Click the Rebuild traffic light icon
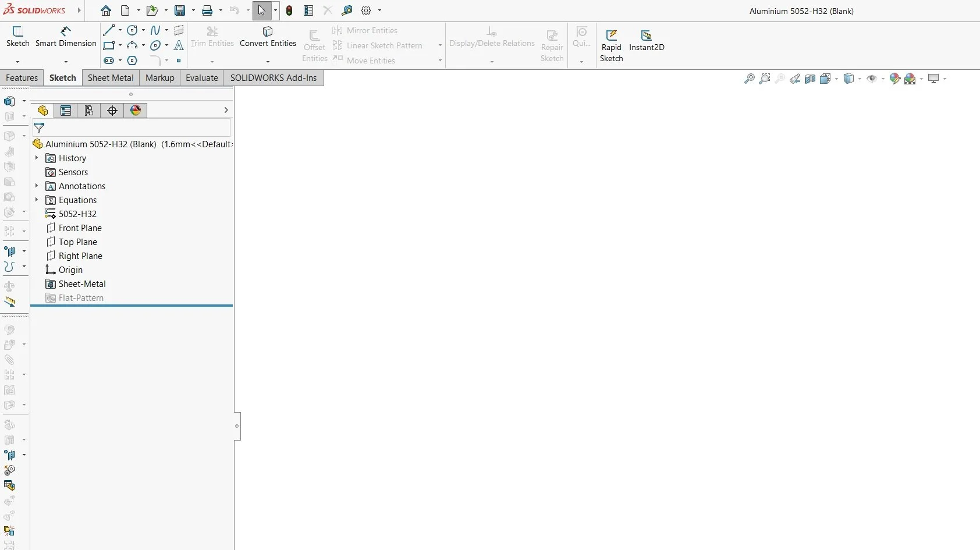The width and height of the screenshot is (980, 550). click(289, 10)
